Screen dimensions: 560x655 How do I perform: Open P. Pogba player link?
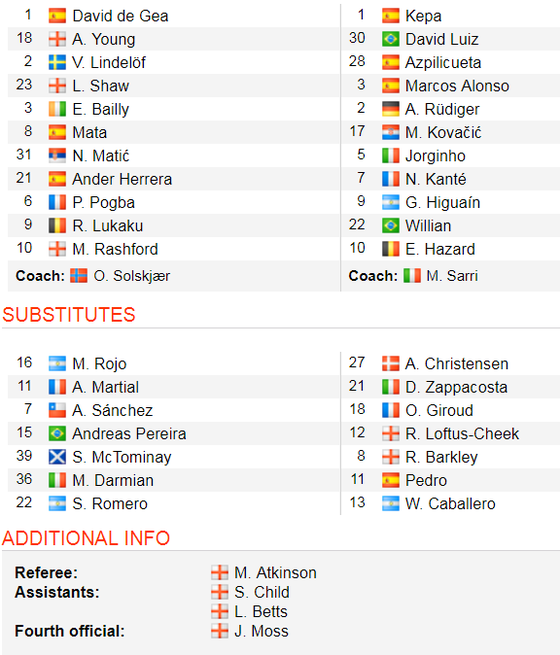click(x=104, y=203)
